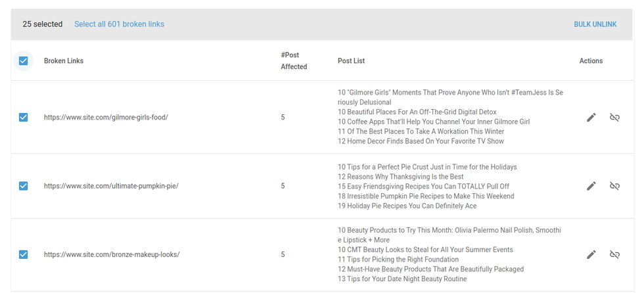644x293 pixels.
Task: Click edit pencil for gilmore-girls-food link
Action: 591,118
